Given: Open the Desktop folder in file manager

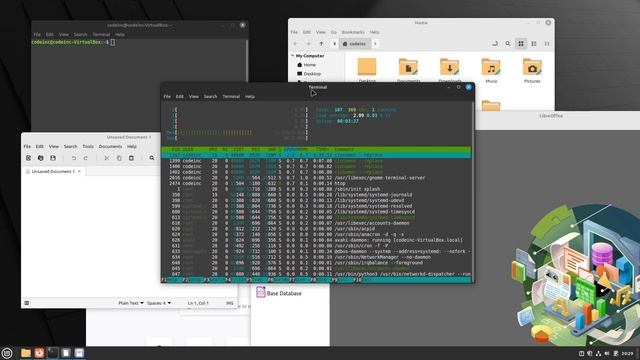Looking at the screenshot, I should click(367, 67).
